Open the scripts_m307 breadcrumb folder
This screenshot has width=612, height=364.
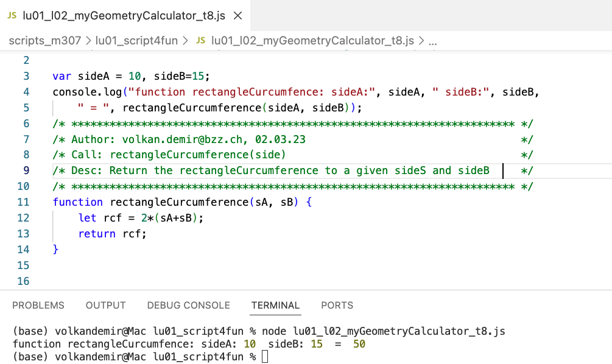click(42, 41)
